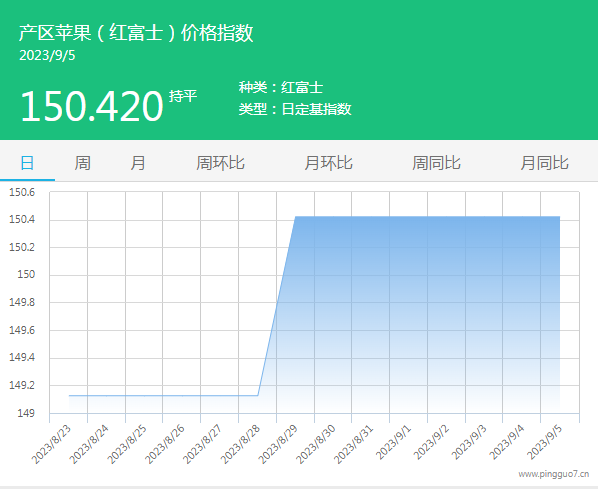
Task: Click the 2023/9/1 x-axis date label
Action: [x=394, y=442]
